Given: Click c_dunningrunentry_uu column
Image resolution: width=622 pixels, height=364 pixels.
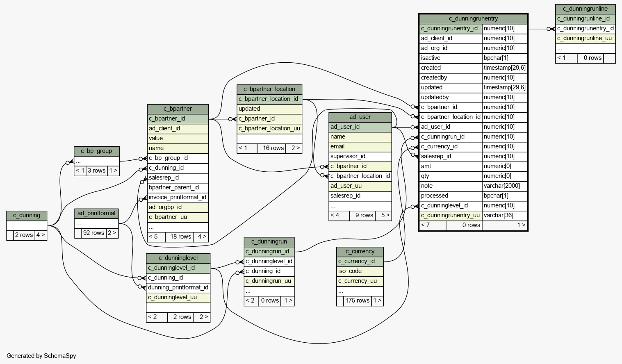Looking at the screenshot, I should point(451,215).
